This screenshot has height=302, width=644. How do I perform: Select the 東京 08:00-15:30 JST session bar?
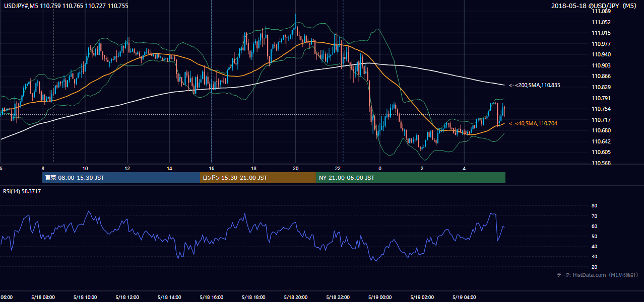click(x=121, y=178)
